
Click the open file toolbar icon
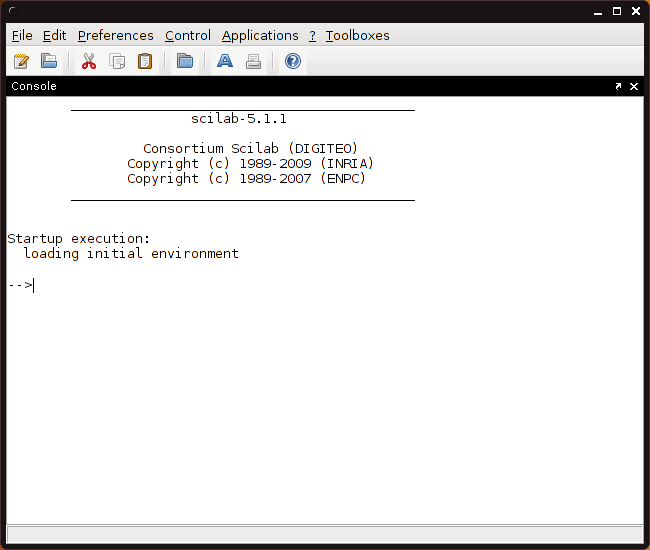[49, 61]
